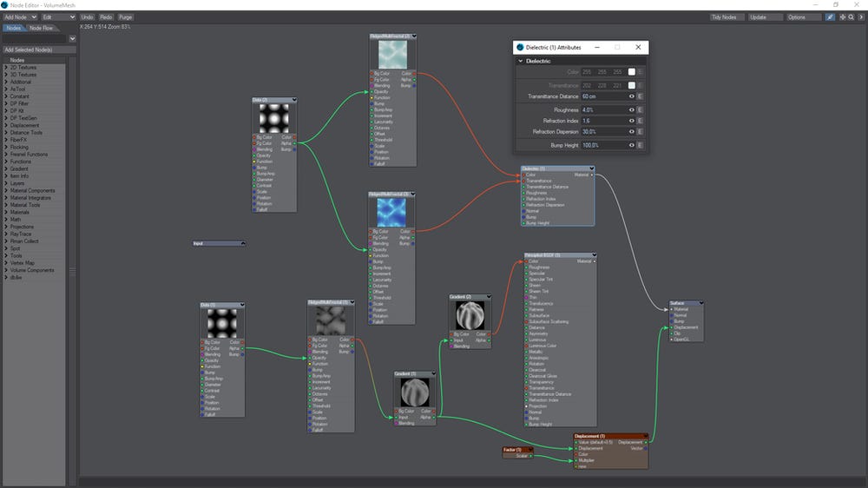Click the Options button
868x488 pixels.
click(x=803, y=17)
